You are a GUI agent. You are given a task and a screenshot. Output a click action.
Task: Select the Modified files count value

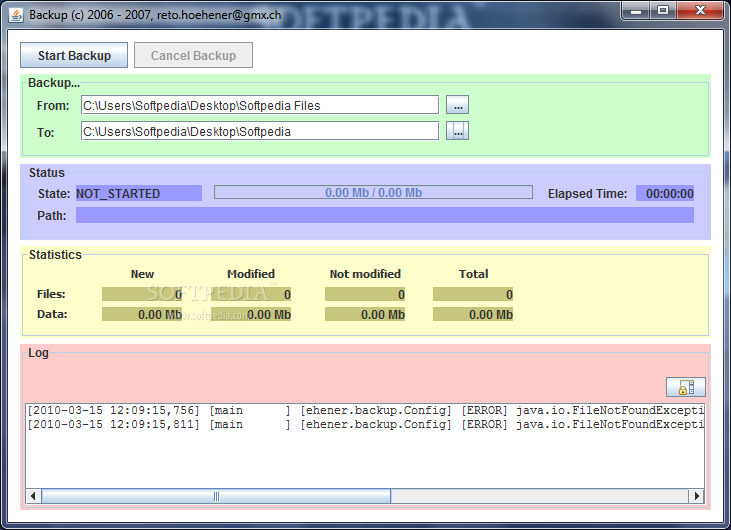click(x=251, y=294)
